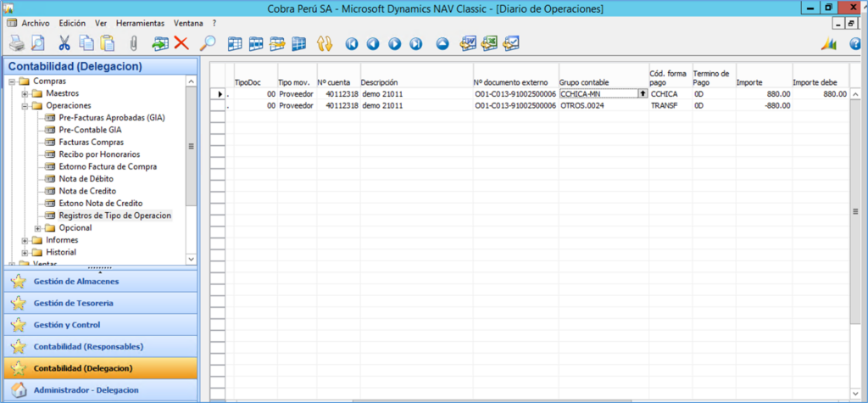Open the Archivo menu
Viewport: 868px width, 403px height.
[36, 23]
